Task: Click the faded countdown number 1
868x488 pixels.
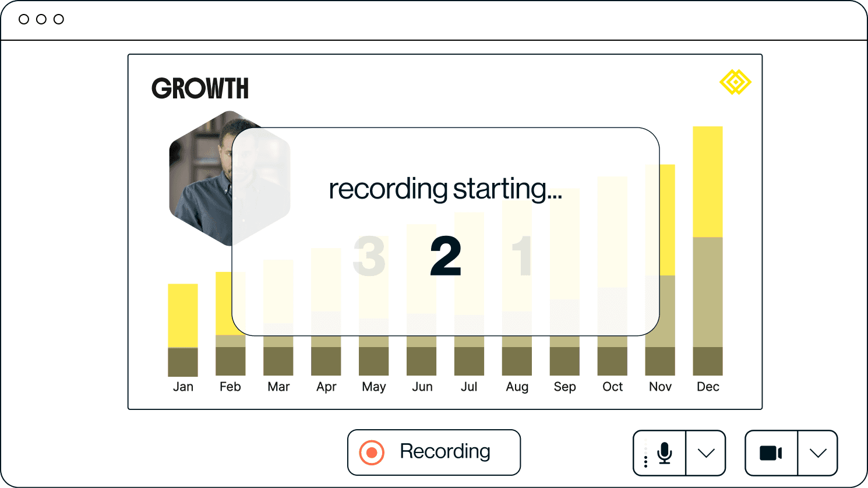Action: (x=522, y=256)
